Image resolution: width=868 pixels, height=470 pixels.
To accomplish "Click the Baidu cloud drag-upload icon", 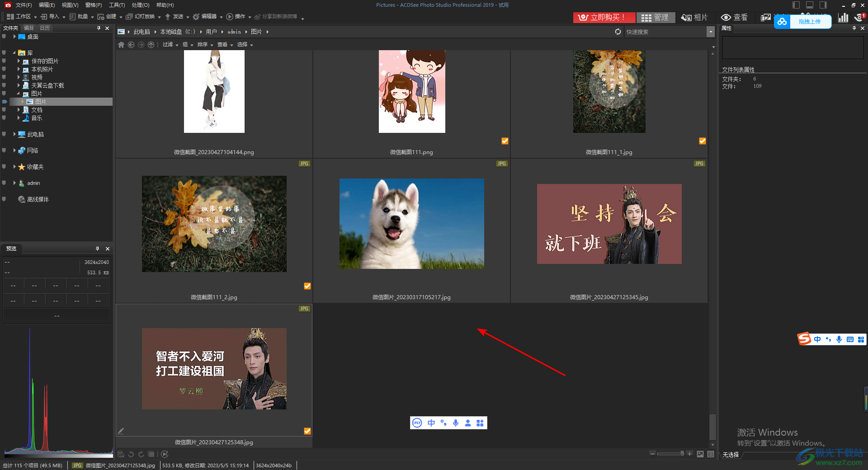I will 782,22.
